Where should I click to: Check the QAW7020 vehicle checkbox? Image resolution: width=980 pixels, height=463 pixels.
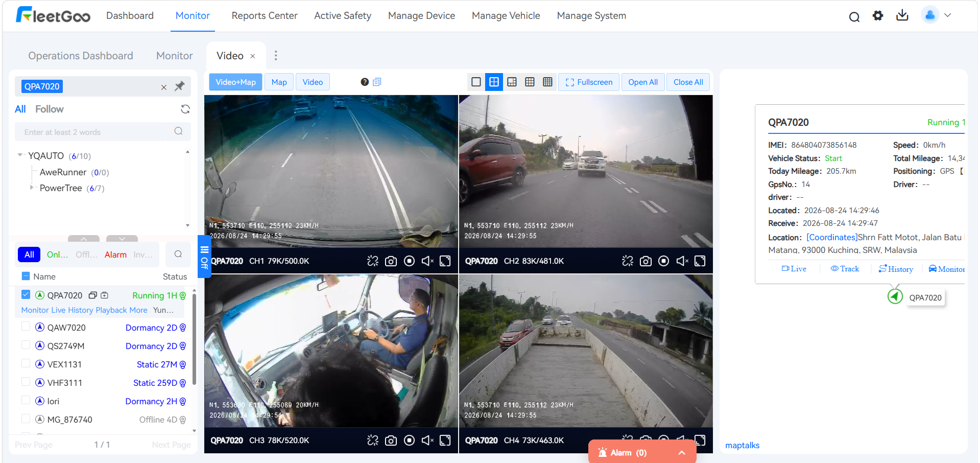(26, 327)
